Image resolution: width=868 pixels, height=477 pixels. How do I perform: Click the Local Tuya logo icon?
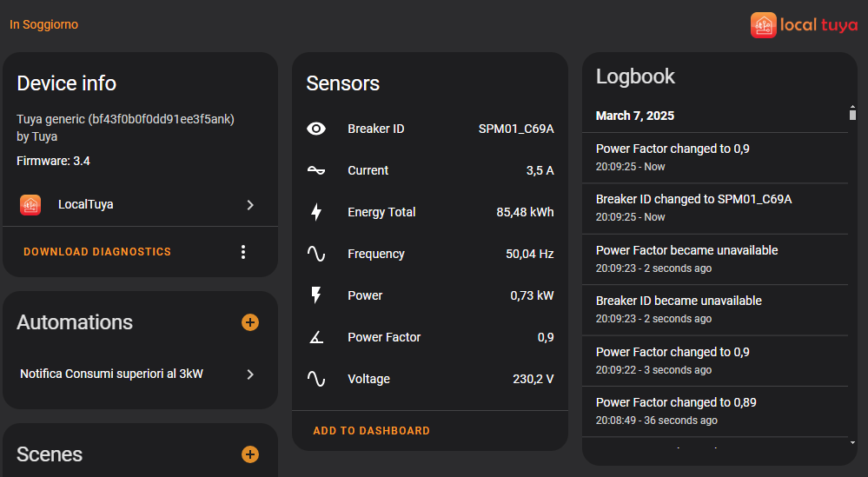click(x=764, y=24)
